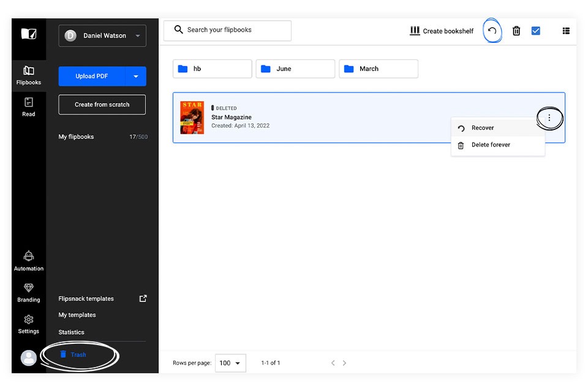Click the Flipsnack logo icon

pos(29,34)
